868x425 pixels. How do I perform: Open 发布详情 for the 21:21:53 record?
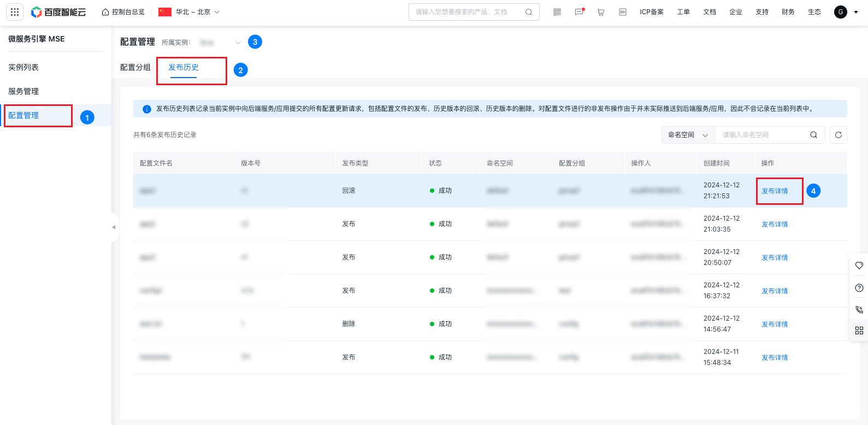pyautogui.click(x=775, y=191)
